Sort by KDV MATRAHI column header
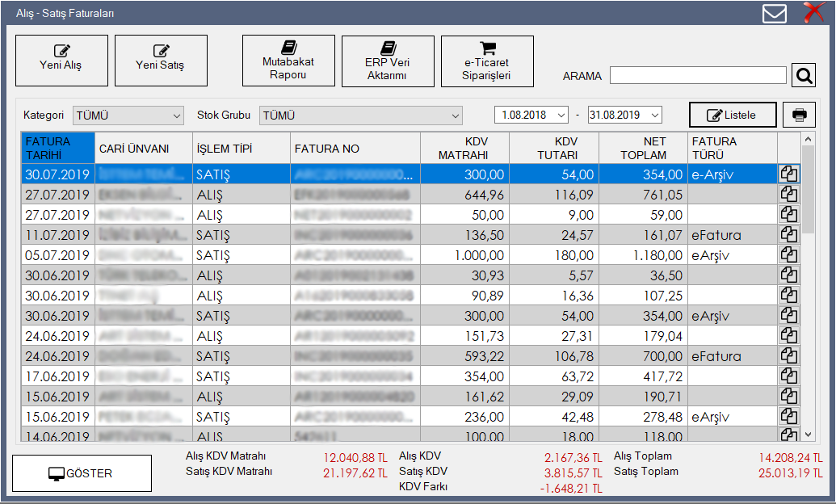This screenshot has width=836, height=504. 465,148
